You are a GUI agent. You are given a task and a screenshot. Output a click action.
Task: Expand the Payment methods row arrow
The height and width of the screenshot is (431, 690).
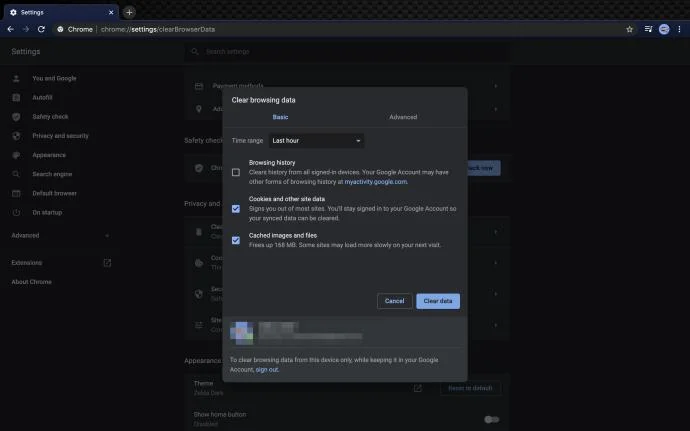[x=495, y=86]
